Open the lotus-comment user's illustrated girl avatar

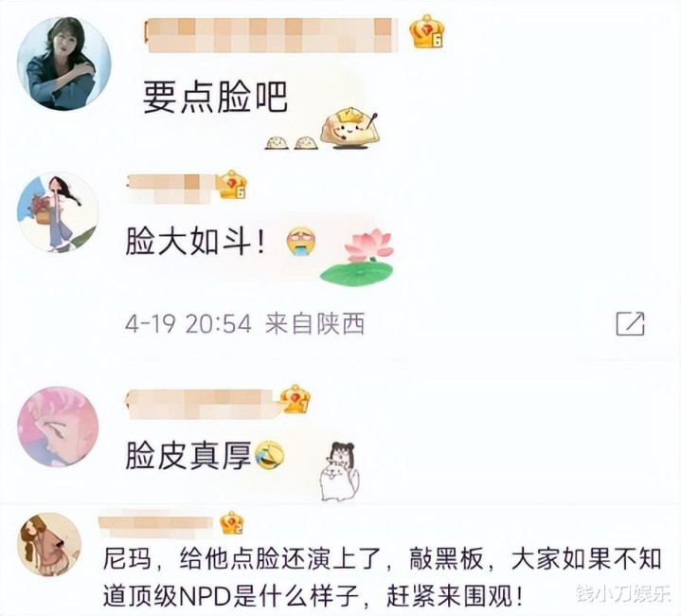point(58,212)
